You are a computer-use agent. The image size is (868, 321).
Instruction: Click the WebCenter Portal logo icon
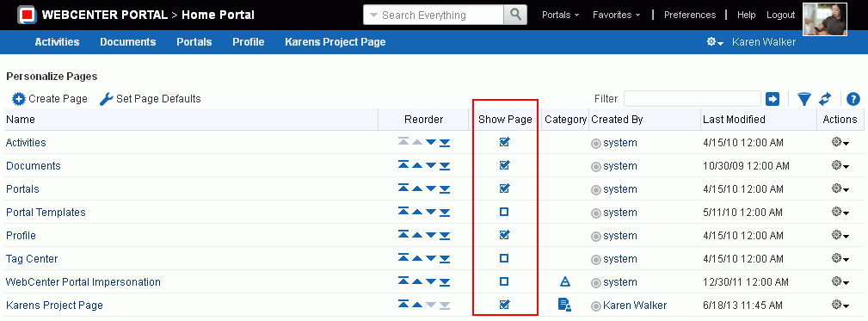point(28,15)
